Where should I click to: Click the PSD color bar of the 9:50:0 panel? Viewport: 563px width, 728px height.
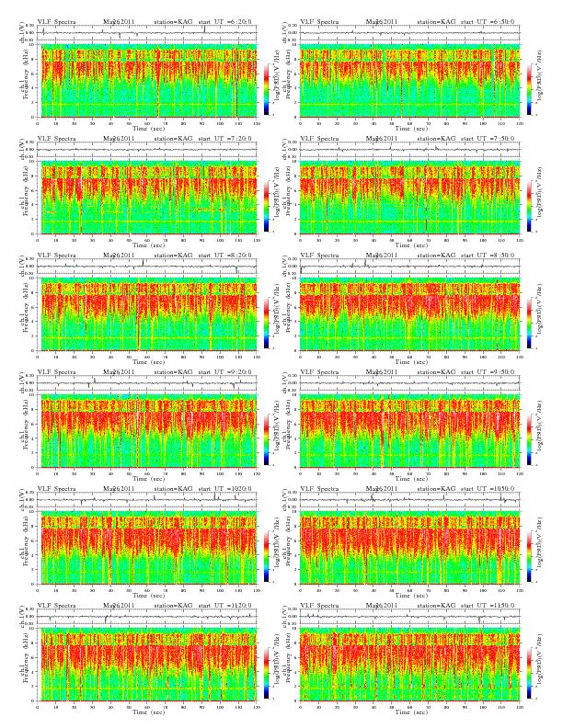(530, 439)
